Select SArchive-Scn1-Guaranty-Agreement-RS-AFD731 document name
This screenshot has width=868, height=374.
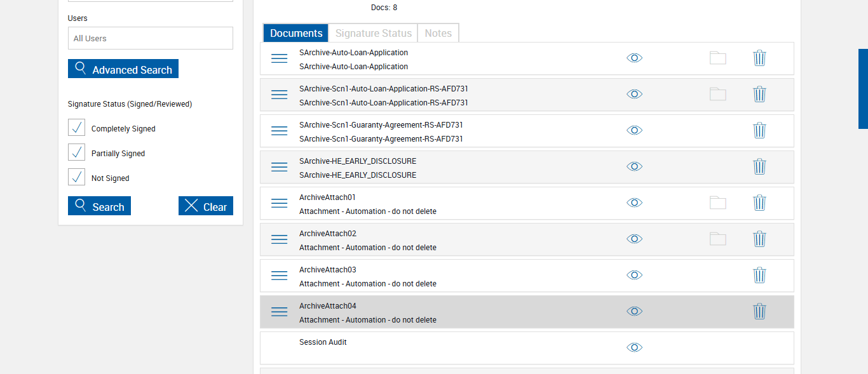[x=381, y=125]
